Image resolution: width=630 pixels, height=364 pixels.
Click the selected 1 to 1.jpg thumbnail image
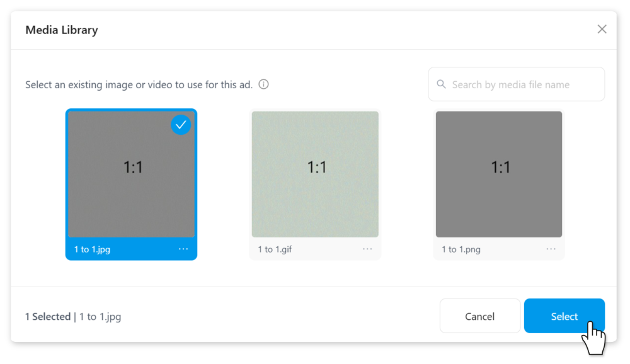click(131, 174)
